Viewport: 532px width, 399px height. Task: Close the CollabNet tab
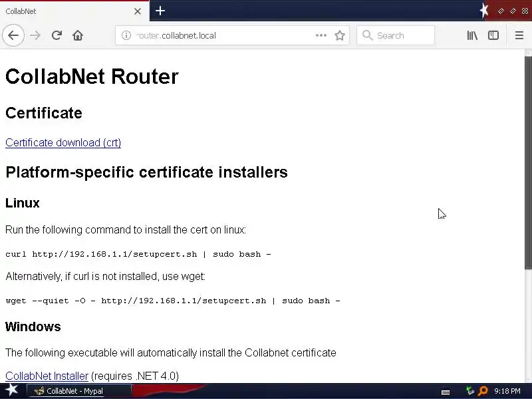(x=138, y=11)
